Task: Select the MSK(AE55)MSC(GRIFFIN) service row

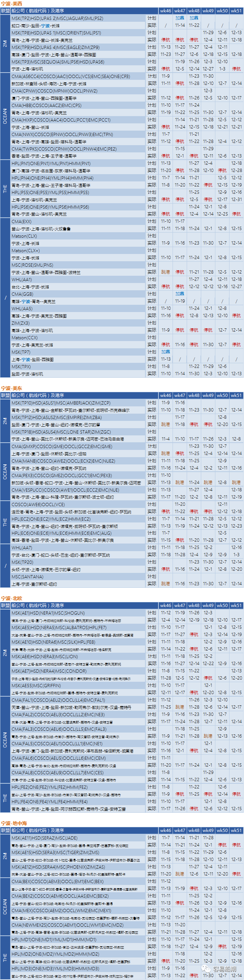Action: 36,686
